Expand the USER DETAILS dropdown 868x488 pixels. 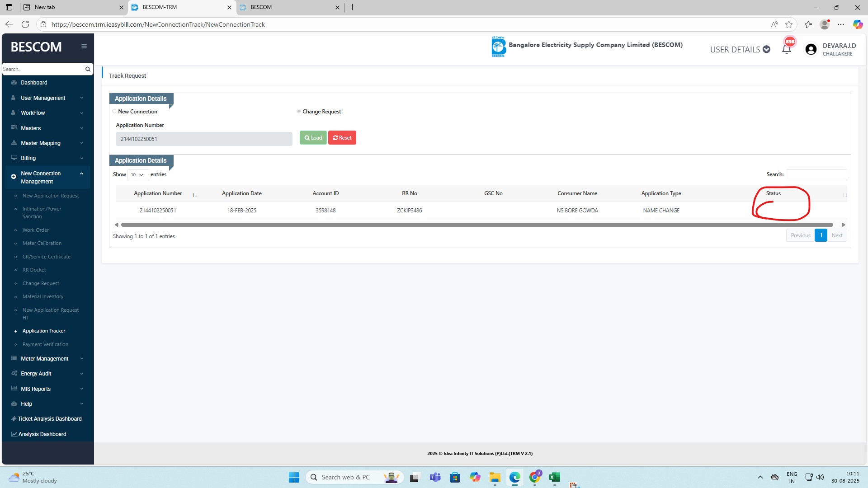pyautogui.click(x=740, y=49)
